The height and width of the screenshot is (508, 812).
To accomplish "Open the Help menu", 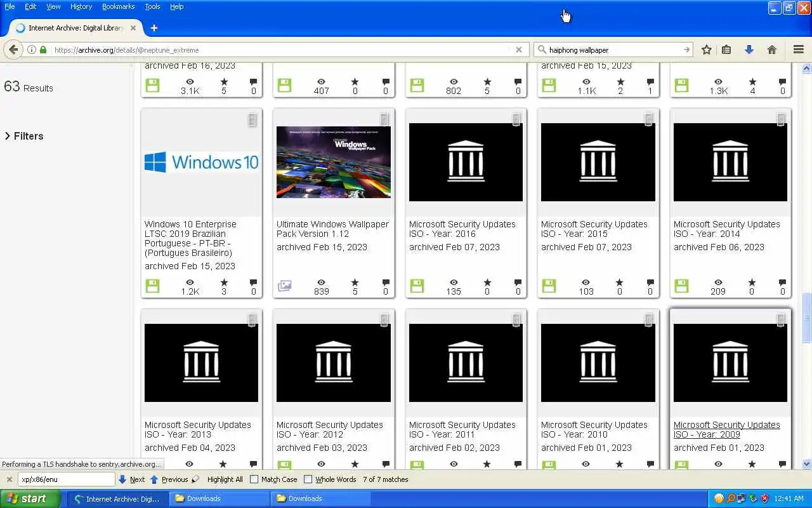I will point(177,6).
